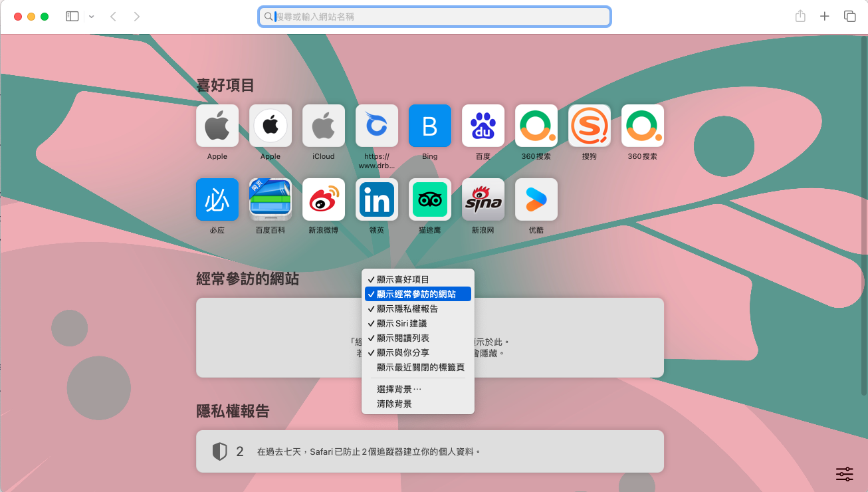
Task: Toggle 顯示 Siri 建議 option
Action: pyautogui.click(x=418, y=323)
